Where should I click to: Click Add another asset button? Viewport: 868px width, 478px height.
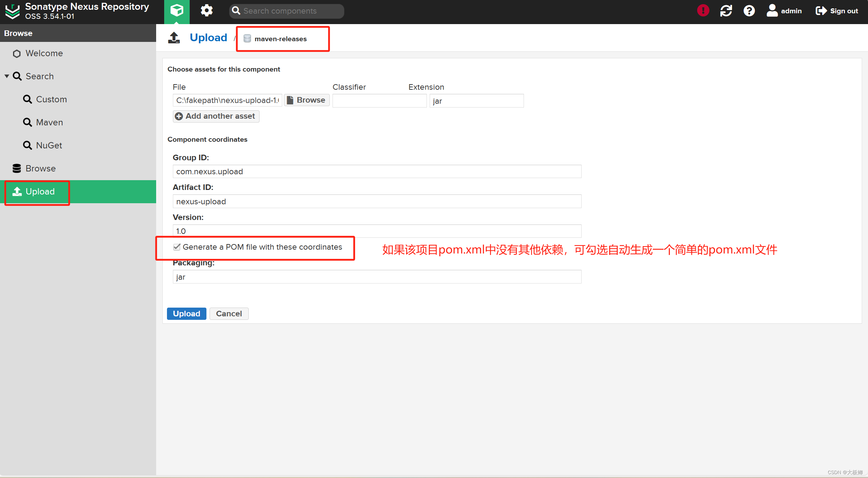[216, 116]
